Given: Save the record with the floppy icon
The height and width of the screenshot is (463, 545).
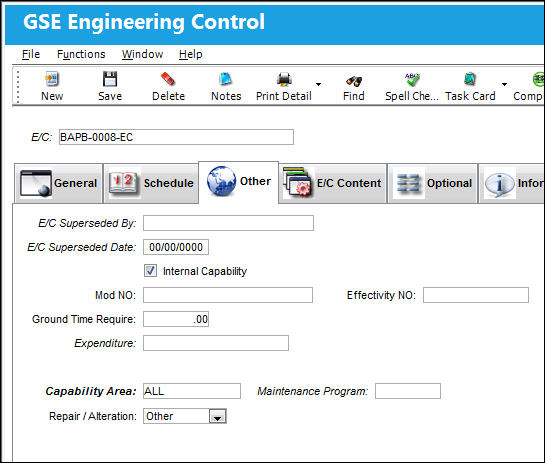Looking at the screenshot, I should pos(110,79).
